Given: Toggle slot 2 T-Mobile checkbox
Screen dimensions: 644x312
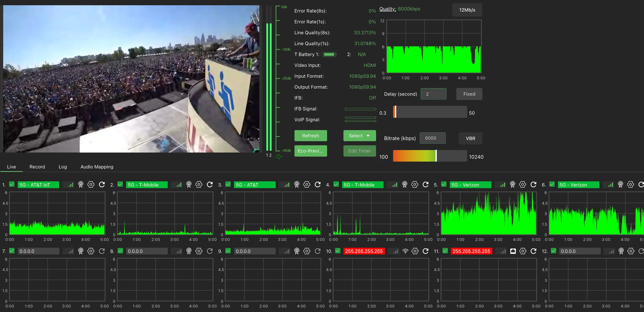Looking at the screenshot, I should pos(120,184).
